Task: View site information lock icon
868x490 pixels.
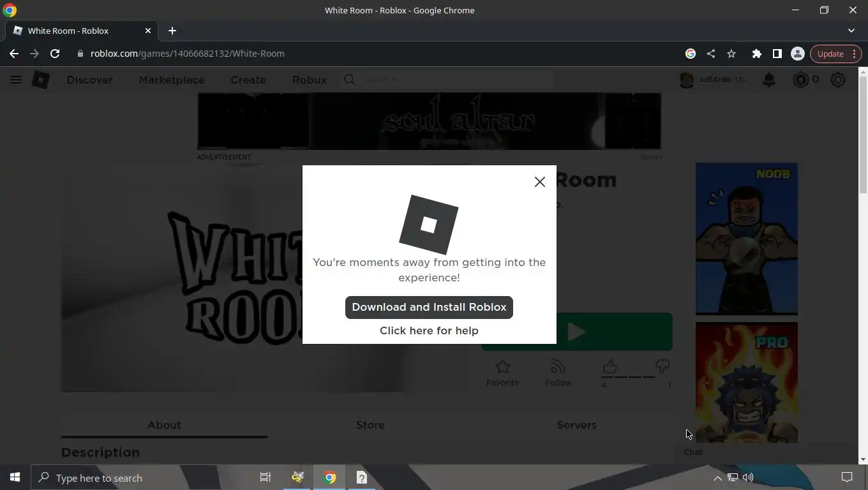Action: click(80, 54)
